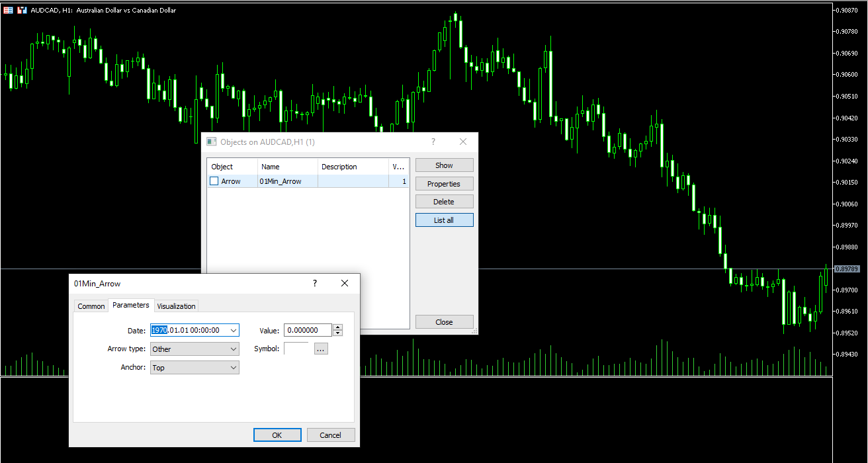Click the Symbol code field
Screen dimensions: 868x463
pyautogui.click(x=296, y=349)
